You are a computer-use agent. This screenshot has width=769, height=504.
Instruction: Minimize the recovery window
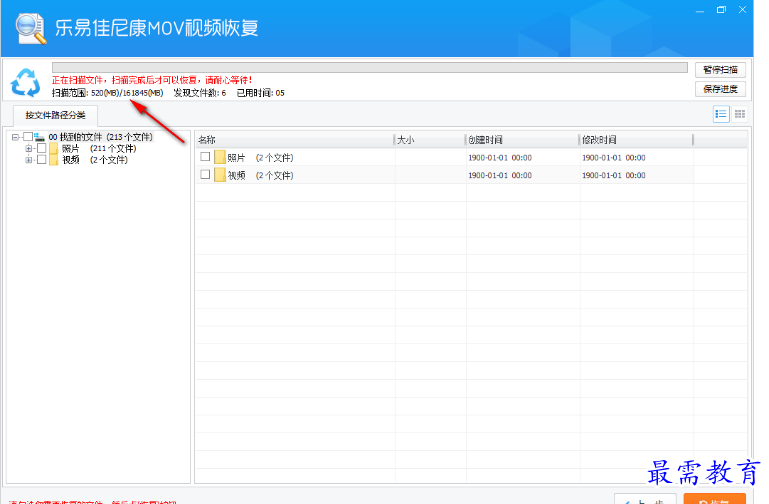point(700,10)
